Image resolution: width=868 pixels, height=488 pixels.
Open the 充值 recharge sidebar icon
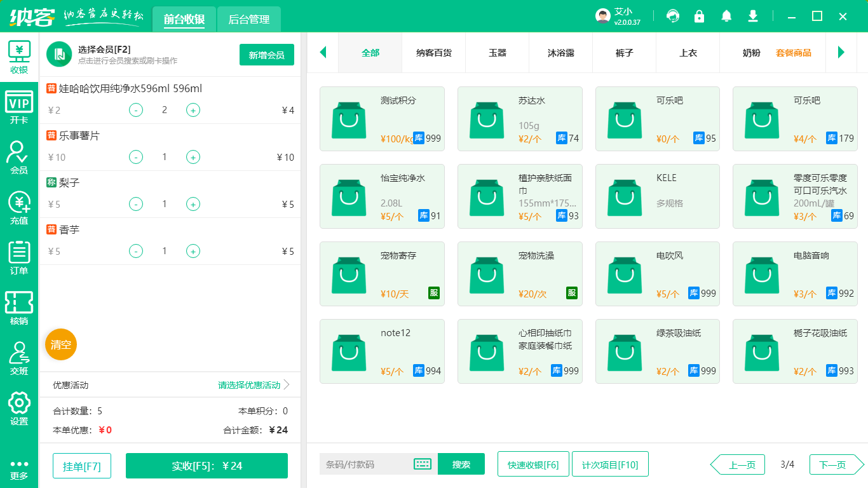coord(19,208)
